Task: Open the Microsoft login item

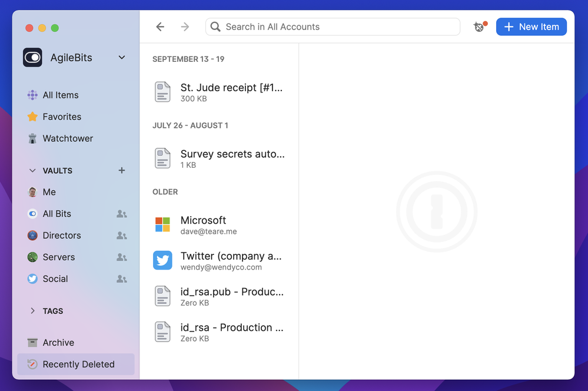Action: (x=219, y=225)
